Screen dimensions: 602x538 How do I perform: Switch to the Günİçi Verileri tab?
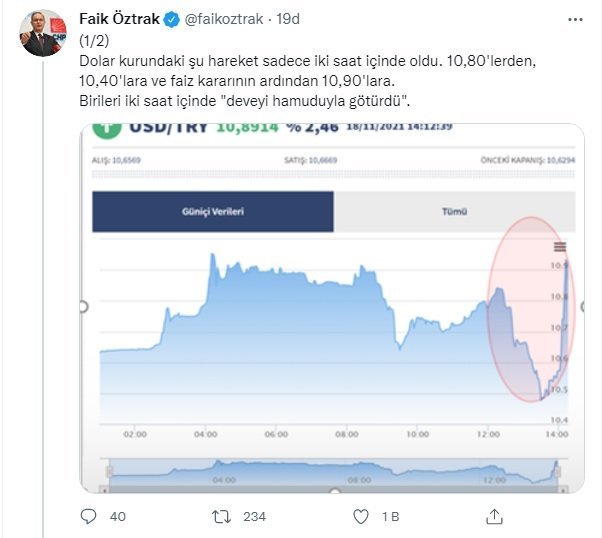(213, 212)
